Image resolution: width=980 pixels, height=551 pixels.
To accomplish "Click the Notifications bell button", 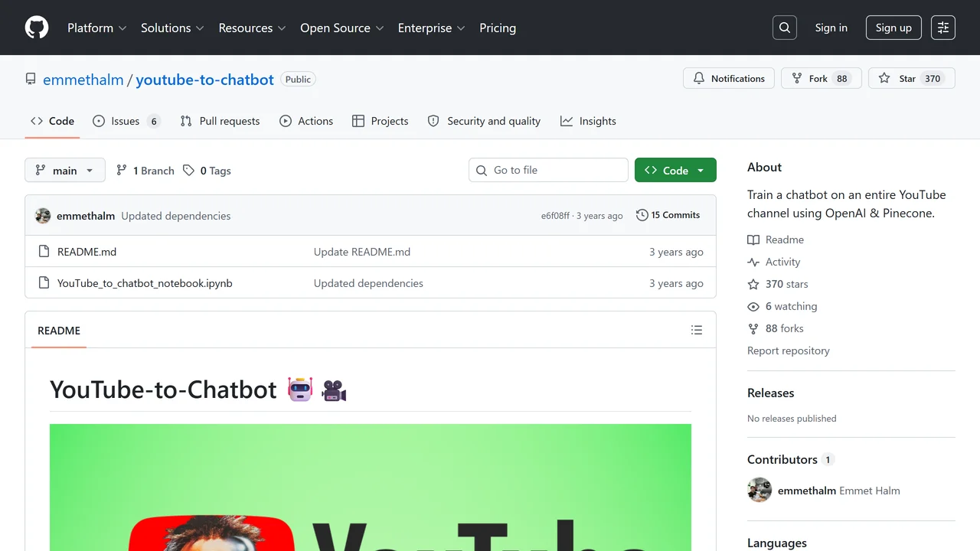I will (729, 78).
